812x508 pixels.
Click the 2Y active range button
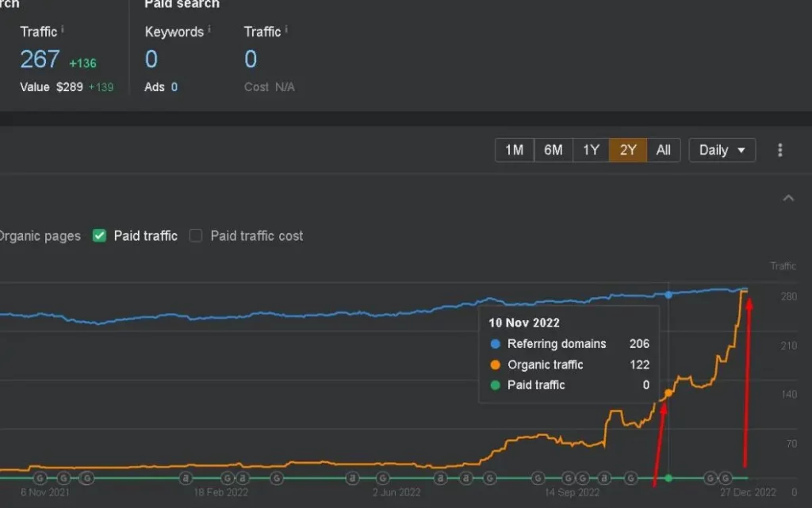(628, 150)
